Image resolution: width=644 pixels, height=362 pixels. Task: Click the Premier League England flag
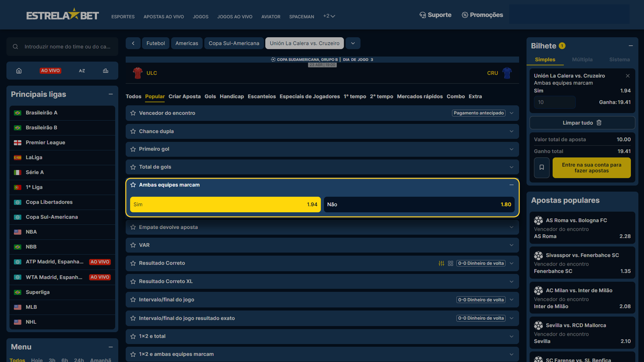(x=17, y=143)
